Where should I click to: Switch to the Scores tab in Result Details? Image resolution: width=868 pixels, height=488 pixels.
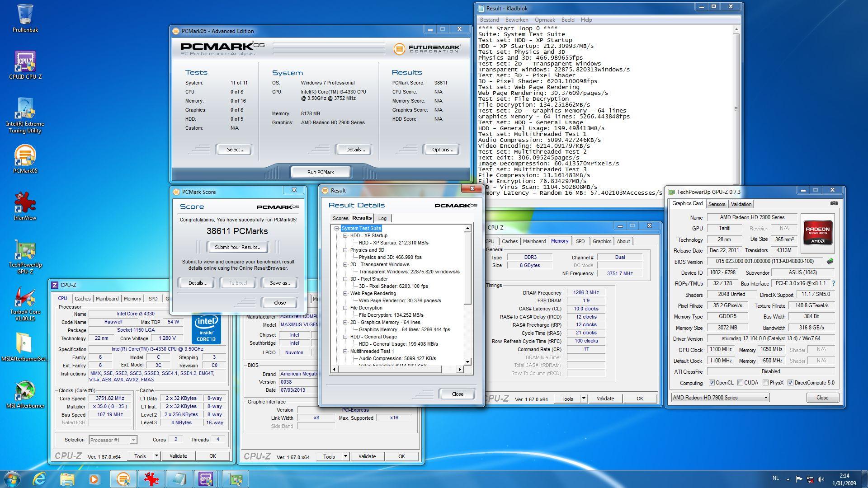pyautogui.click(x=340, y=218)
